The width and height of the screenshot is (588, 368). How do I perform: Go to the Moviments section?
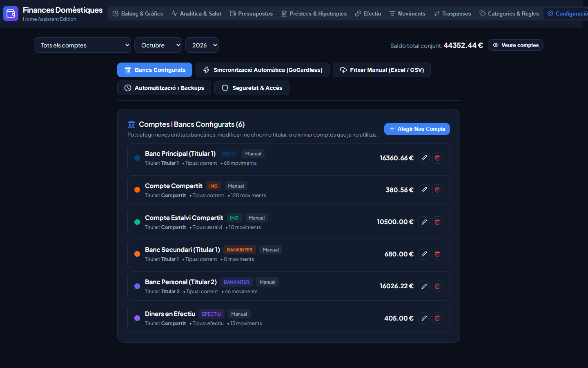408,13
